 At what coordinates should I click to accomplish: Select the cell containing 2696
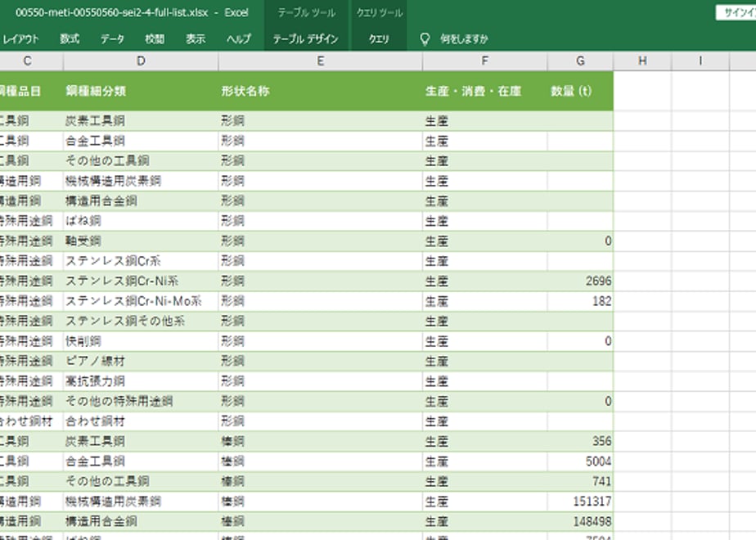coord(580,281)
